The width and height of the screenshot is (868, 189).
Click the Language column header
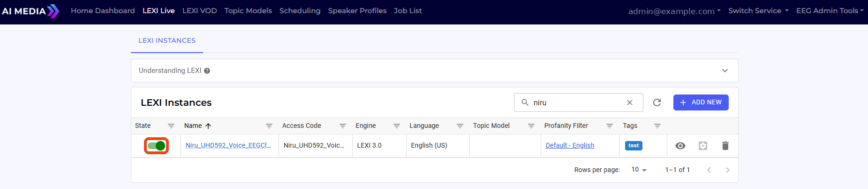click(424, 126)
